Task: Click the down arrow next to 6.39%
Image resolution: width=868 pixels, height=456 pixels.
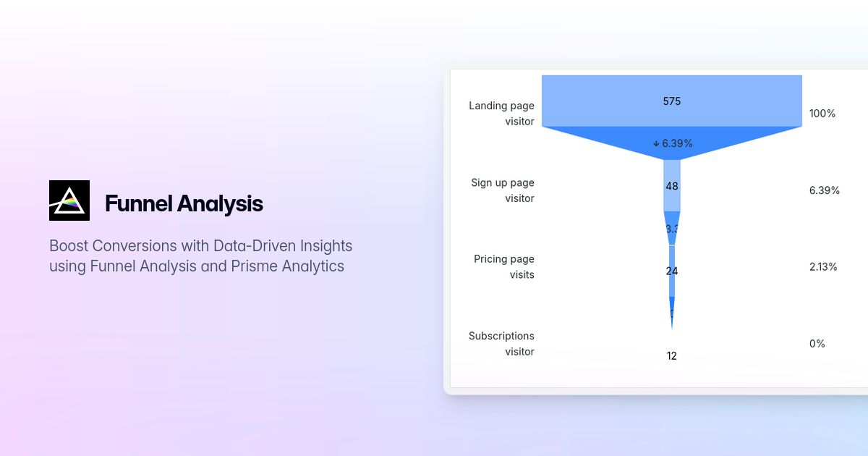Action: tap(656, 143)
